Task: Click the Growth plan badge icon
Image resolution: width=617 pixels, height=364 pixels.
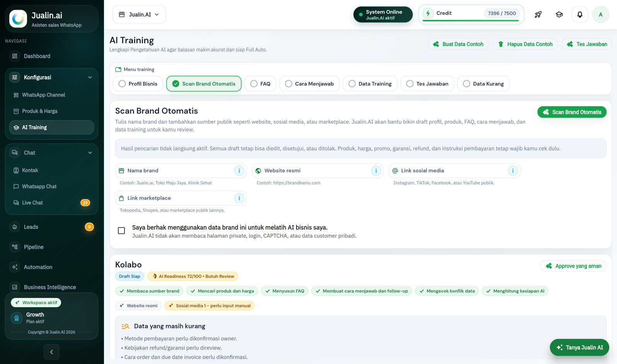Action: pyautogui.click(x=17, y=318)
